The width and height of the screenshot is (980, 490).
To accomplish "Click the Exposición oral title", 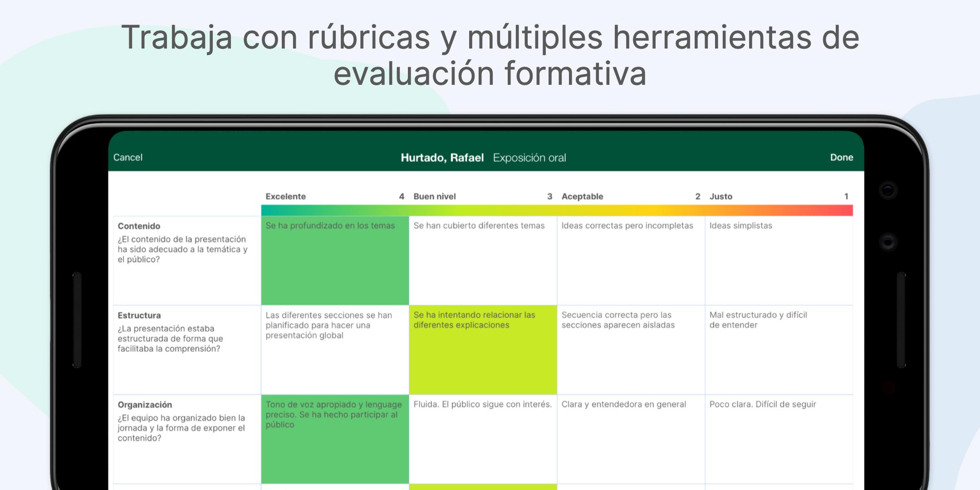I will point(529,157).
